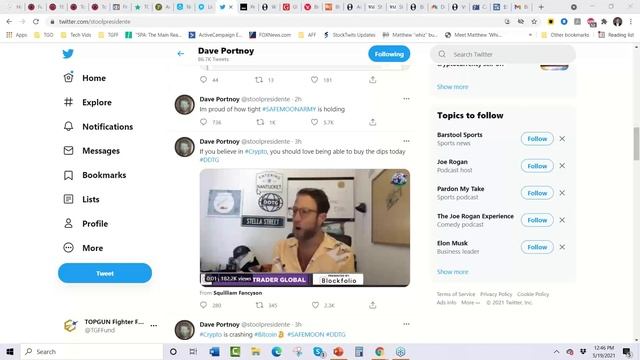This screenshot has height=360, width=640.
Task: Click the Twitter bird logo
Action: [x=68, y=53]
